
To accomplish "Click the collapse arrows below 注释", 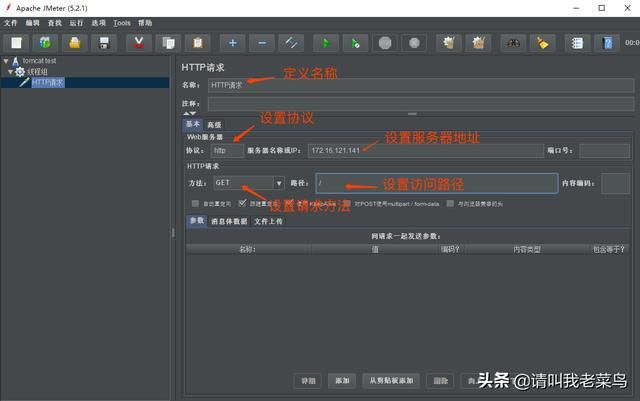I will tap(189, 113).
